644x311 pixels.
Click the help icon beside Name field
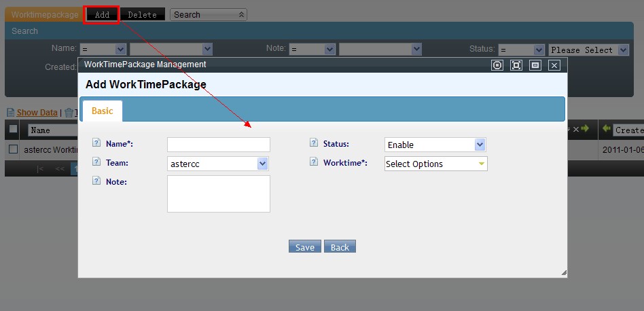96,143
